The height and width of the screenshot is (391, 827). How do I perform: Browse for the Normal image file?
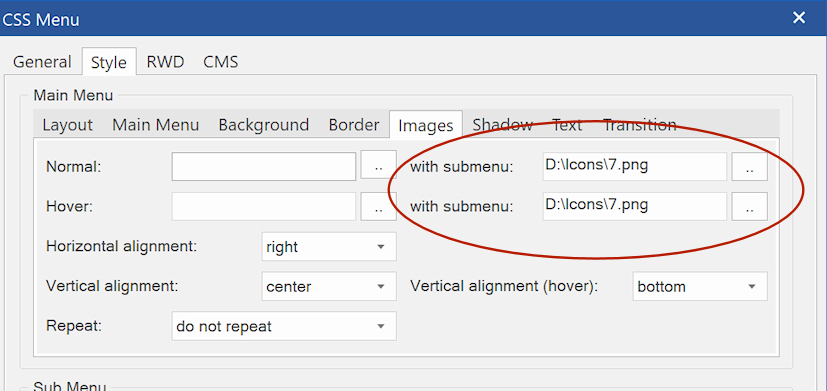pyautogui.click(x=378, y=165)
